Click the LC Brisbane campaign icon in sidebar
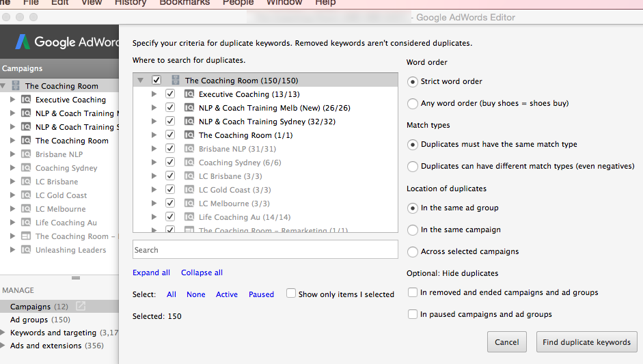The width and height of the screenshot is (643, 364). point(26,181)
